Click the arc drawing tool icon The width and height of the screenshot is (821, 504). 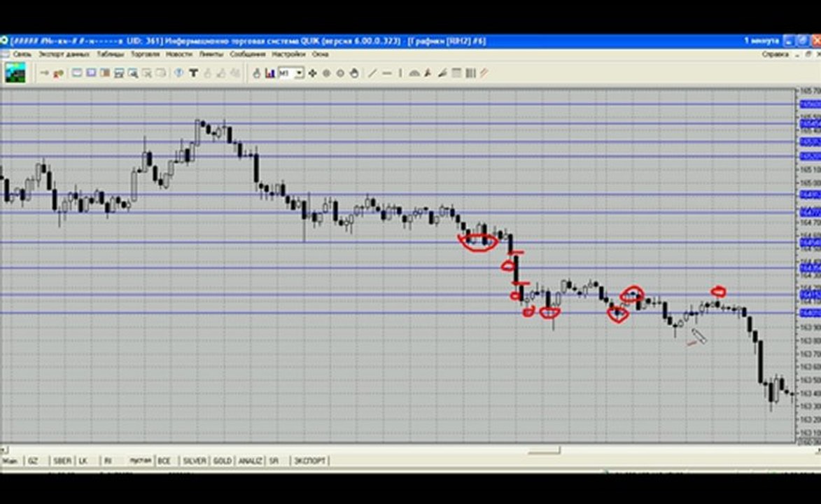tap(414, 73)
